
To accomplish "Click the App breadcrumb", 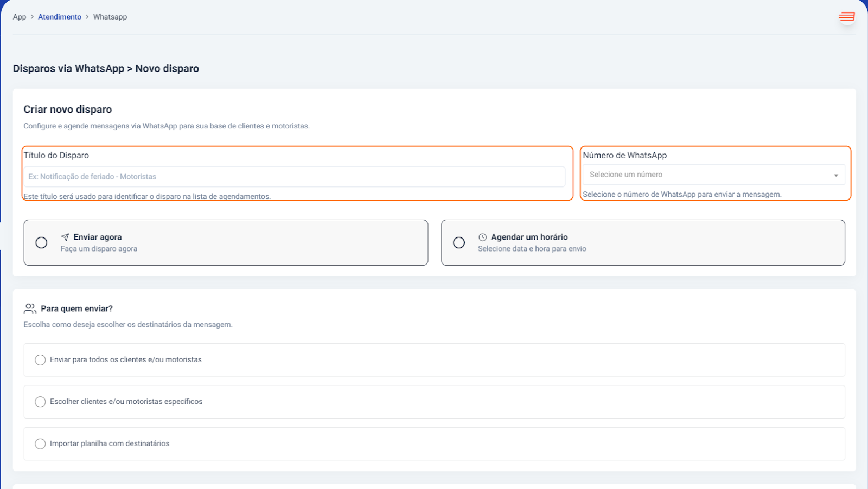I will [20, 17].
